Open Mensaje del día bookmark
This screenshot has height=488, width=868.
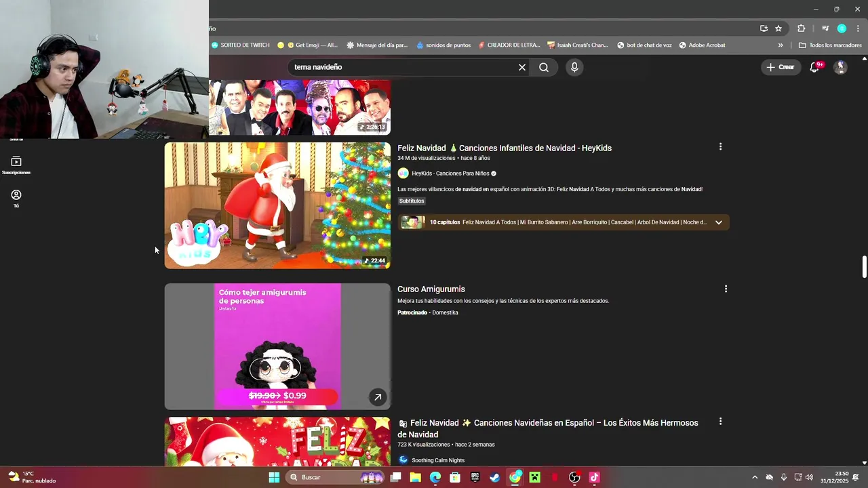click(377, 45)
